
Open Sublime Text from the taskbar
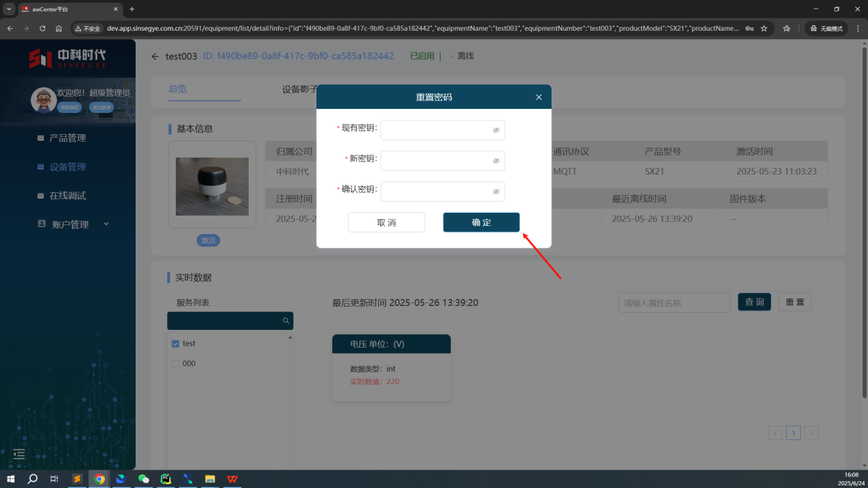click(77, 479)
